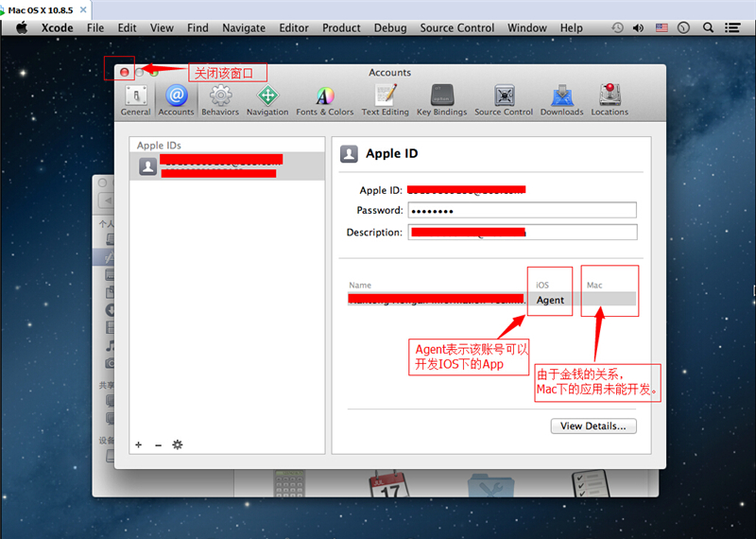Open the File menu
Image resolution: width=756 pixels, height=539 pixels.
pos(95,28)
